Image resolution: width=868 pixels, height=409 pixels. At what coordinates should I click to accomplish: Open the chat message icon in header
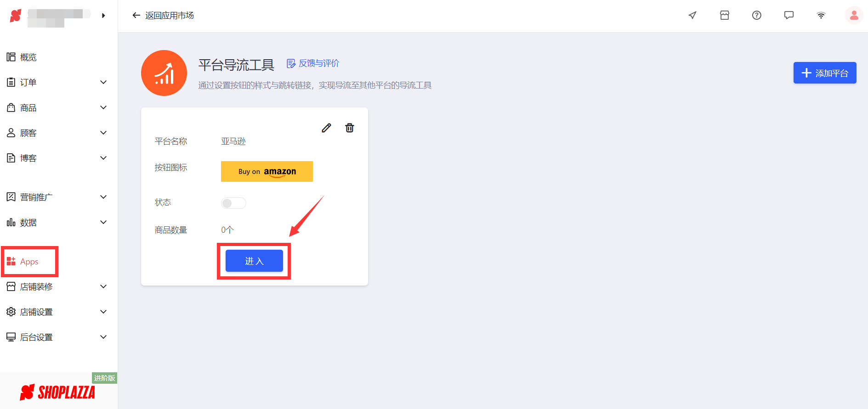(789, 16)
